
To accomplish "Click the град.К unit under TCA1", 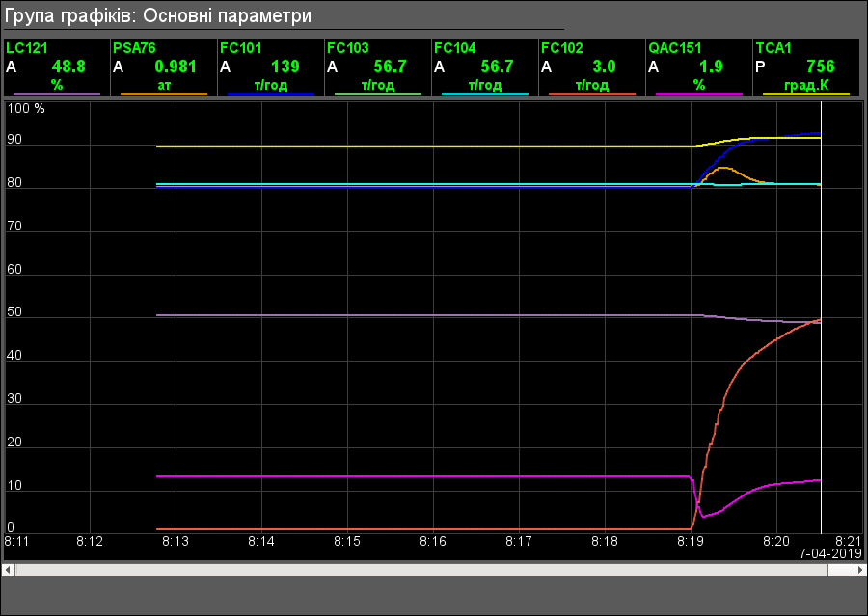I will point(806,85).
